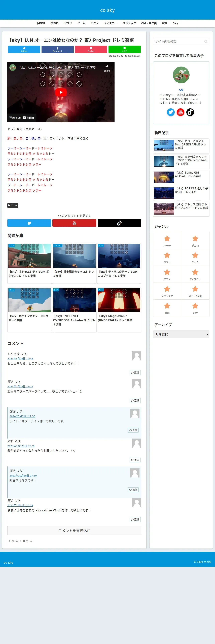Click the search magnifier icon
Screen dimensions: 215x644
206,41
